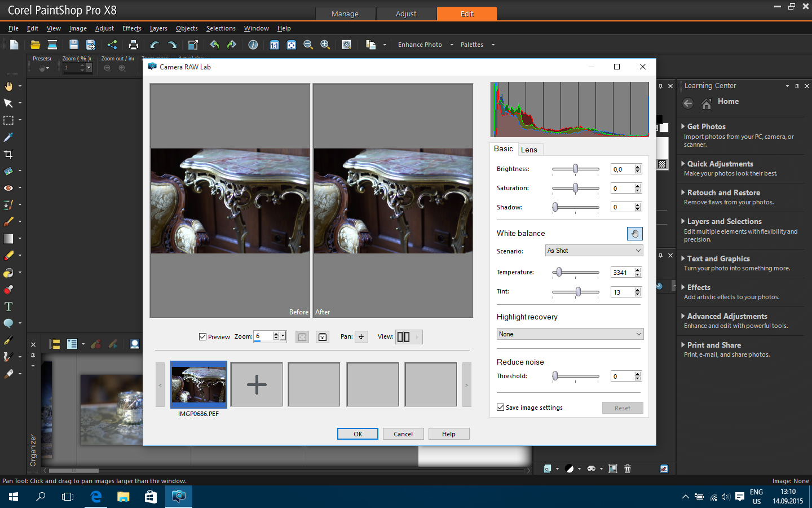Click the Pan button in dialog
The image size is (812, 508).
pos(361,337)
